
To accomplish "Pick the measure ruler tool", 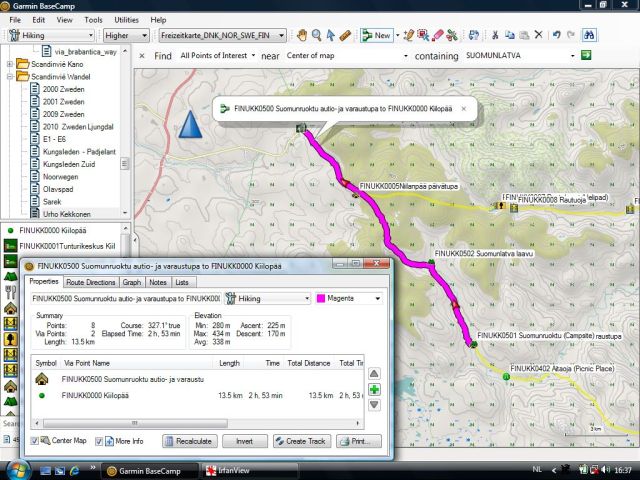I will [x=346, y=35].
